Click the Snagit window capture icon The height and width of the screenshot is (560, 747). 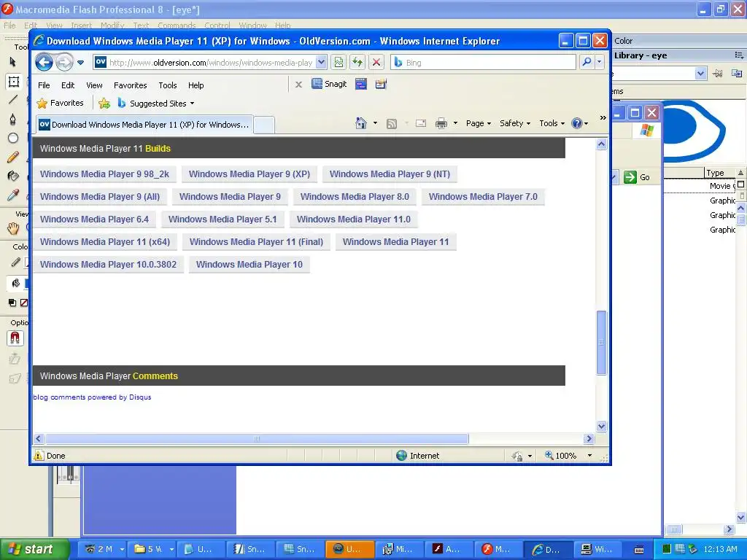tap(361, 85)
